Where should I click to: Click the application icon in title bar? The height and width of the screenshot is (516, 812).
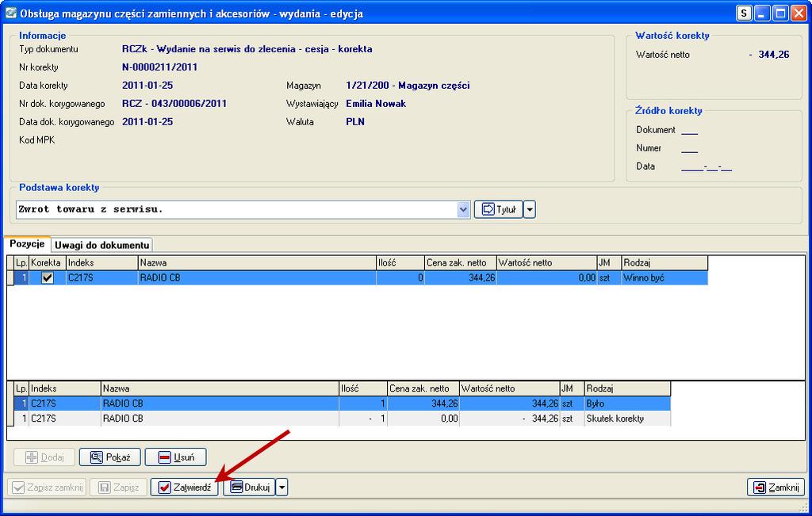(10, 13)
